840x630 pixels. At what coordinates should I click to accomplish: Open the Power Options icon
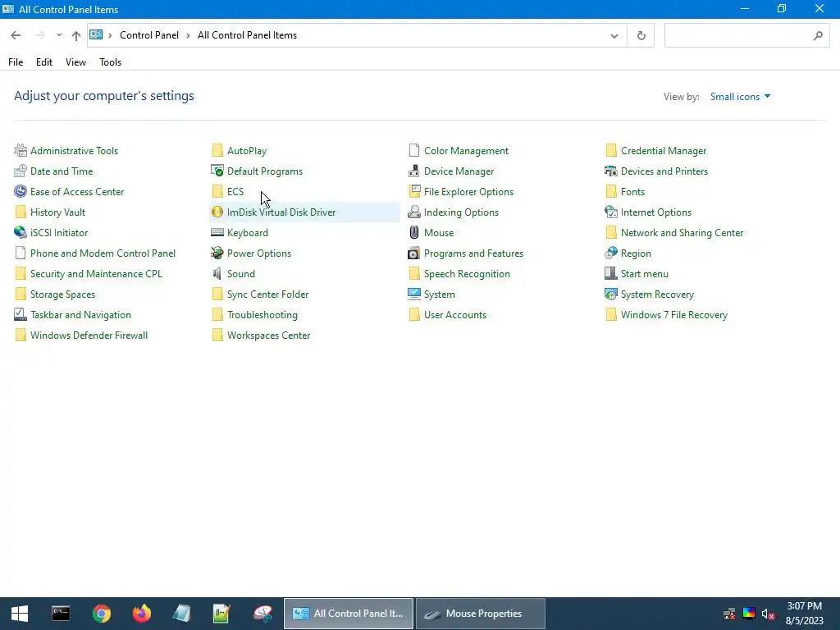[x=217, y=253]
